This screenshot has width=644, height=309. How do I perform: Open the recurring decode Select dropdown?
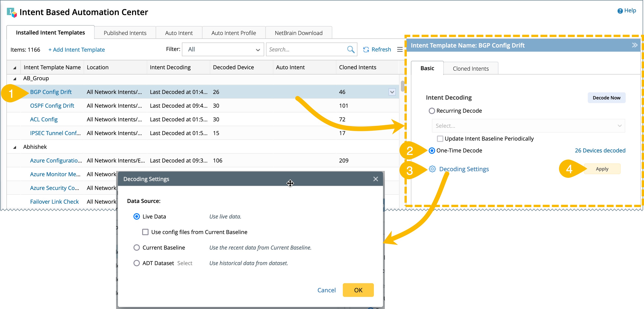point(528,126)
